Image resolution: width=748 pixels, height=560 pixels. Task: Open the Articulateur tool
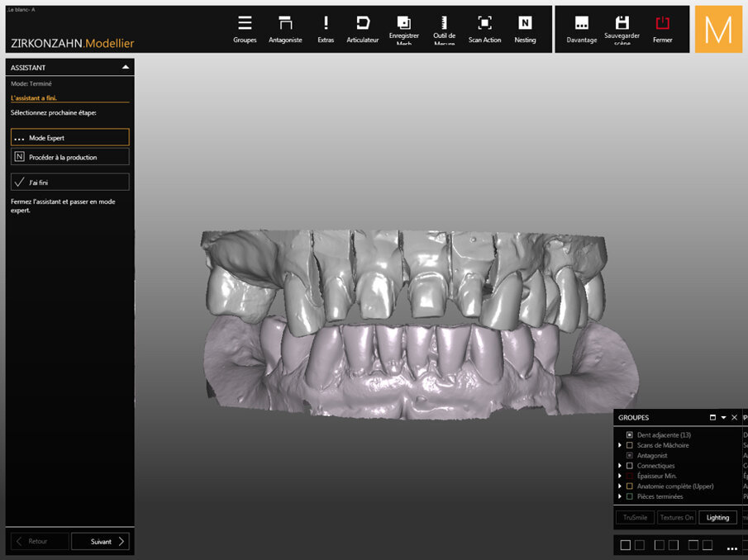363,27
